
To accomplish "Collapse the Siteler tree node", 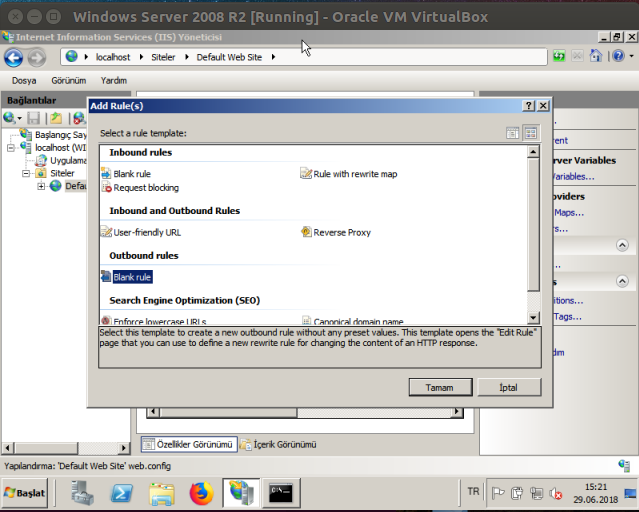I will [26, 173].
